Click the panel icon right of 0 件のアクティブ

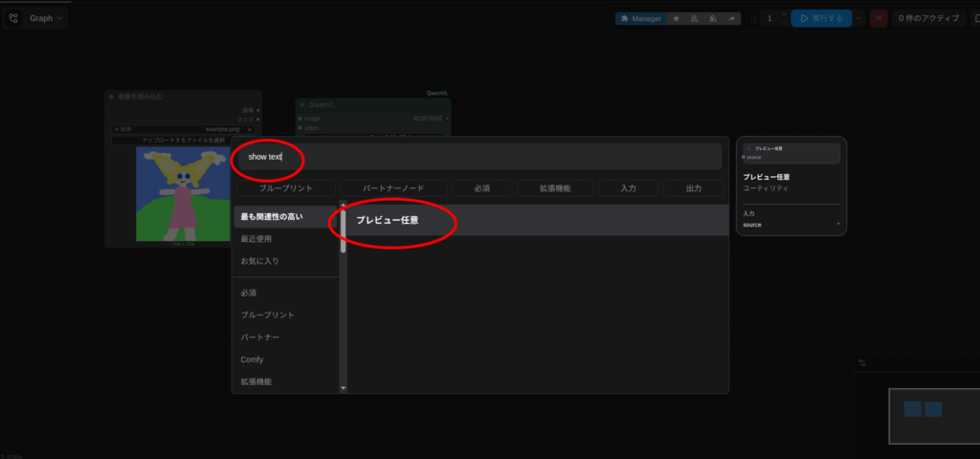tap(974, 18)
